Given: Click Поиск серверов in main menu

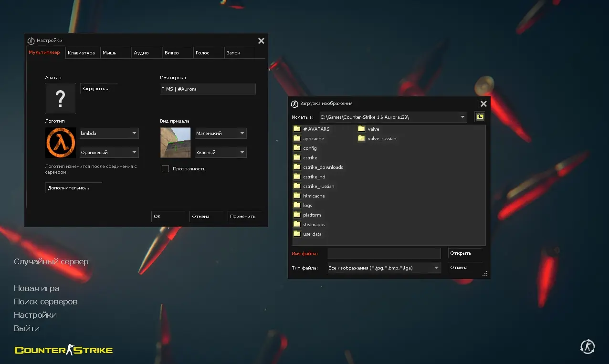Looking at the screenshot, I should [45, 302].
